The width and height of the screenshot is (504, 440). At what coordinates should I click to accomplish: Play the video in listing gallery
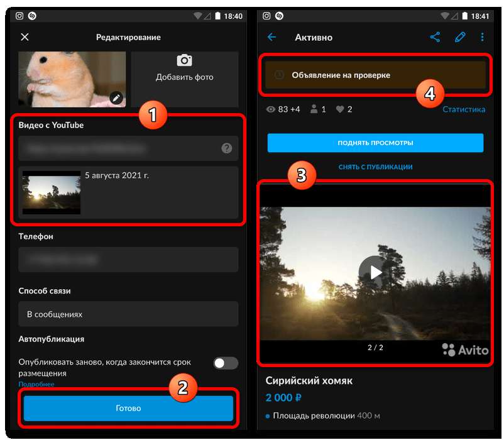point(375,272)
